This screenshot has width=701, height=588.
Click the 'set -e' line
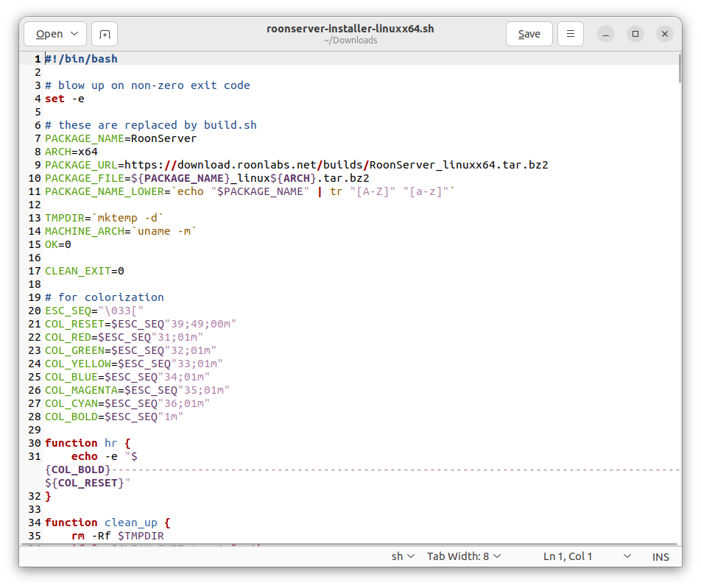65,99
